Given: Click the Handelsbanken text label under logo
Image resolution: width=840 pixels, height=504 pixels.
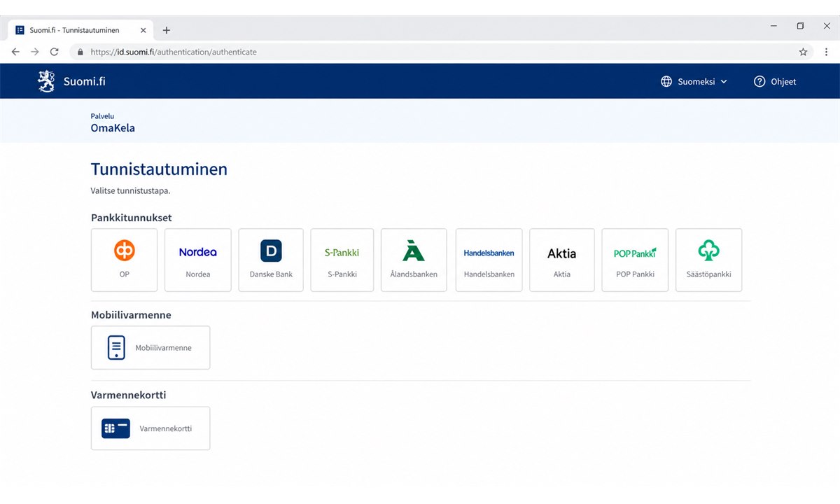Looking at the screenshot, I should click(489, 274).
